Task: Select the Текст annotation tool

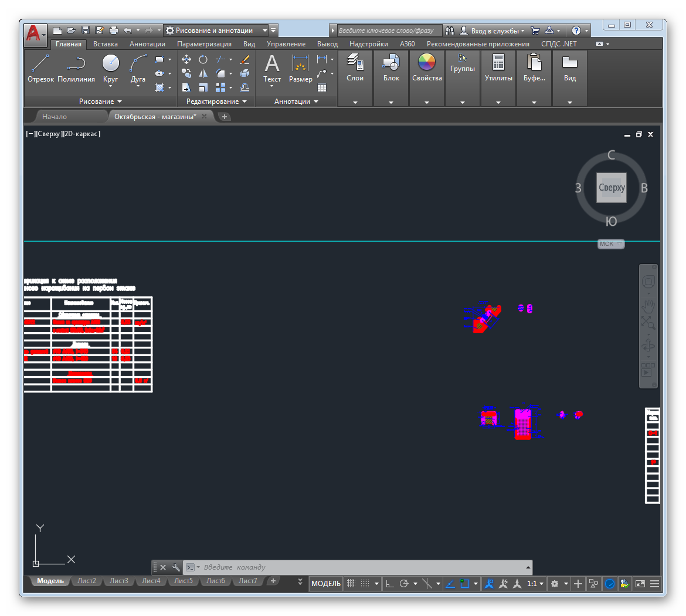Action: coord(272,69)
